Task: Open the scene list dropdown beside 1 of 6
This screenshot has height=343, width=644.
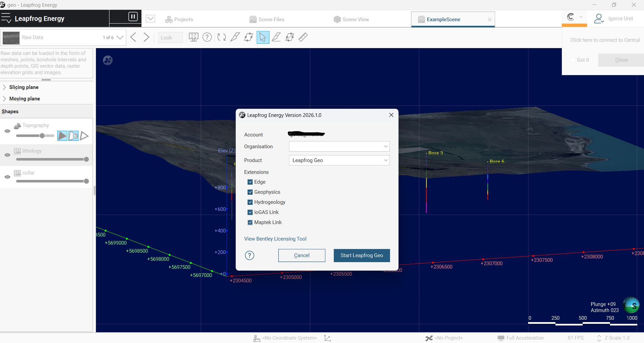Action: click(x=120, y=37)
